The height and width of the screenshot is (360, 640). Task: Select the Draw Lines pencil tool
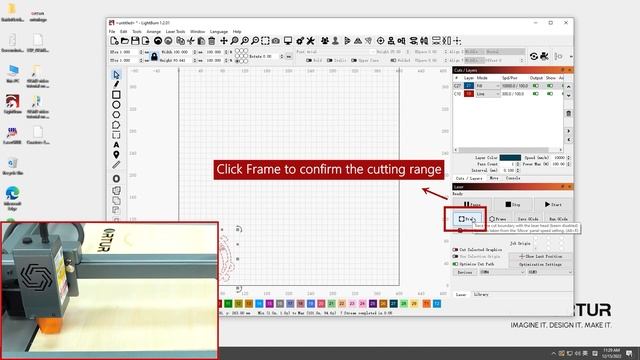click(x=116, y=84)
